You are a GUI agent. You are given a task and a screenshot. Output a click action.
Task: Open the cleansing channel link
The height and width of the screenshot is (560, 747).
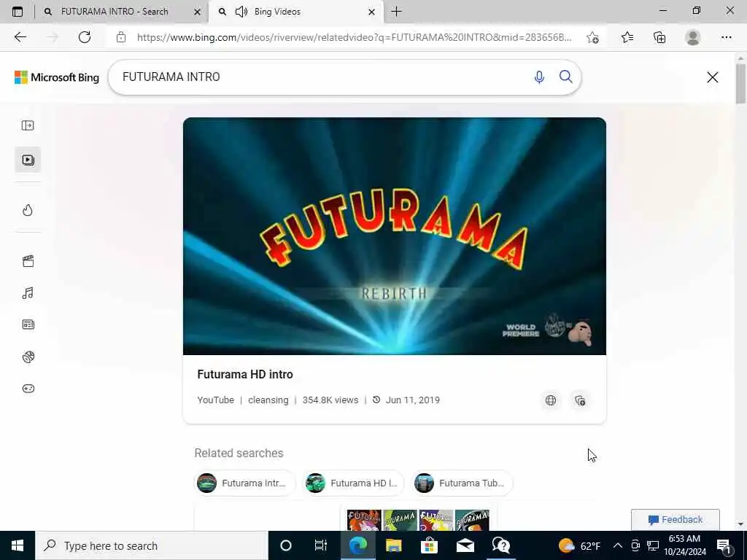click(268, 400)
